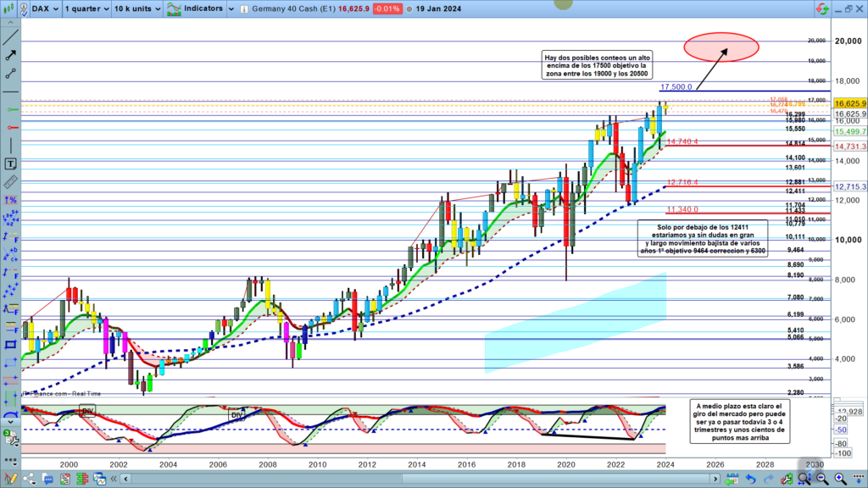
Task: Expand the arrow next to Indicators
Action: pyautogui.click(x=231, y=8)
